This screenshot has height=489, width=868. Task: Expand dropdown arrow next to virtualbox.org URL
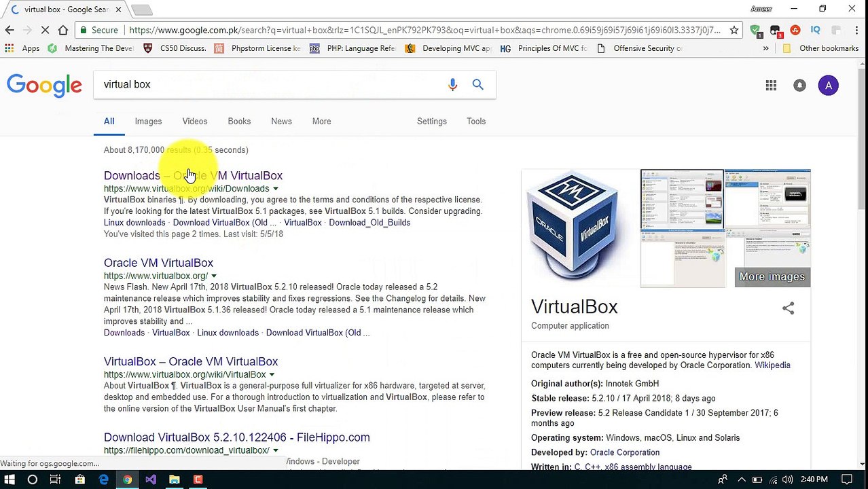(x=214, y=276)
